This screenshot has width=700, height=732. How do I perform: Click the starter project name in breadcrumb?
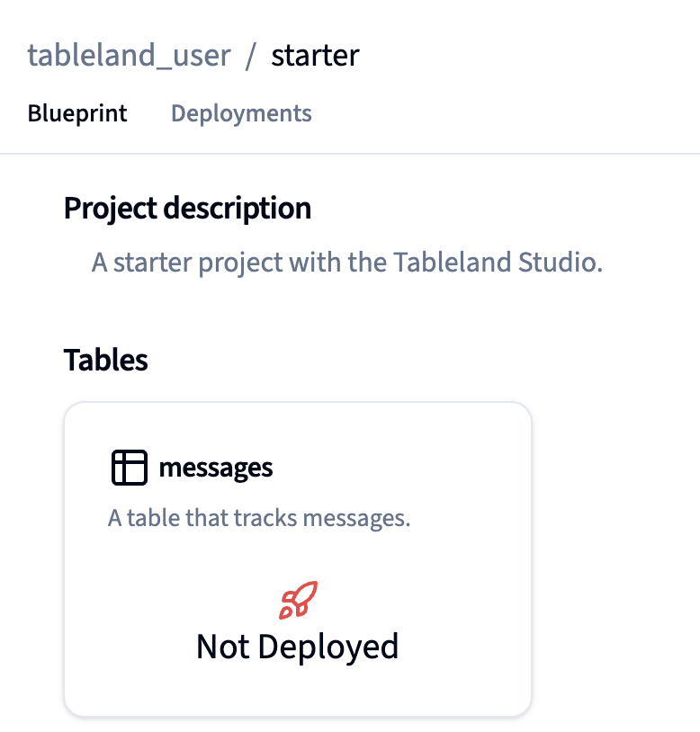315,56
